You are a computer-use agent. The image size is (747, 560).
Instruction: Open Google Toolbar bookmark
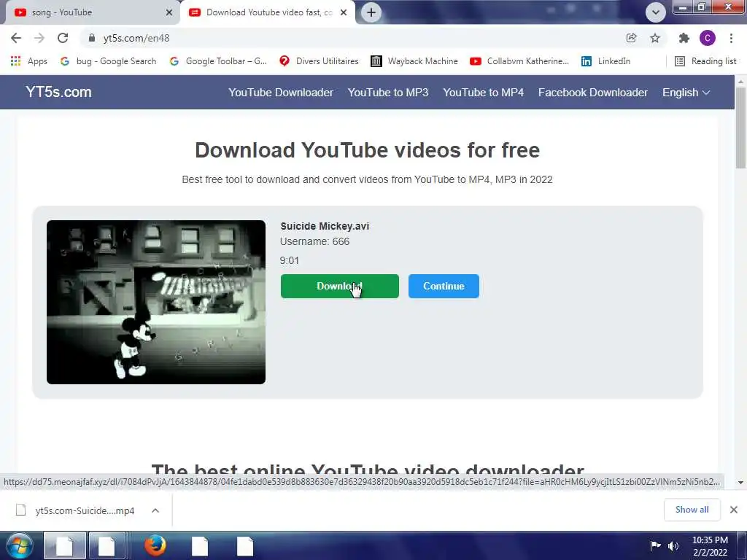point(218,61)
